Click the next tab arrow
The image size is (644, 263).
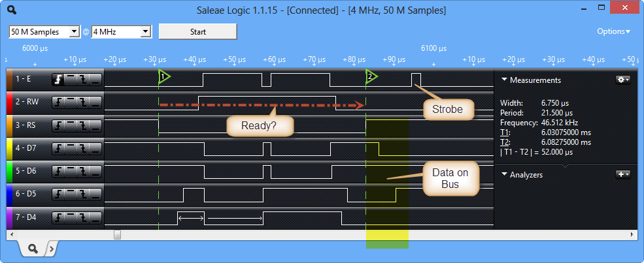pyautogui.click(x=51, y=249)
